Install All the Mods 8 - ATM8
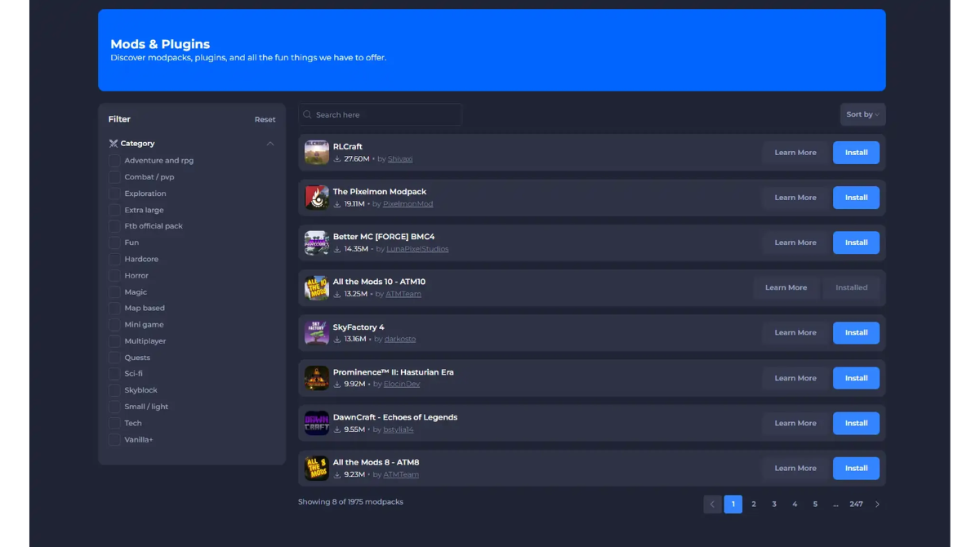This screenshot has width=980, height=547. [x=856, y=468]
